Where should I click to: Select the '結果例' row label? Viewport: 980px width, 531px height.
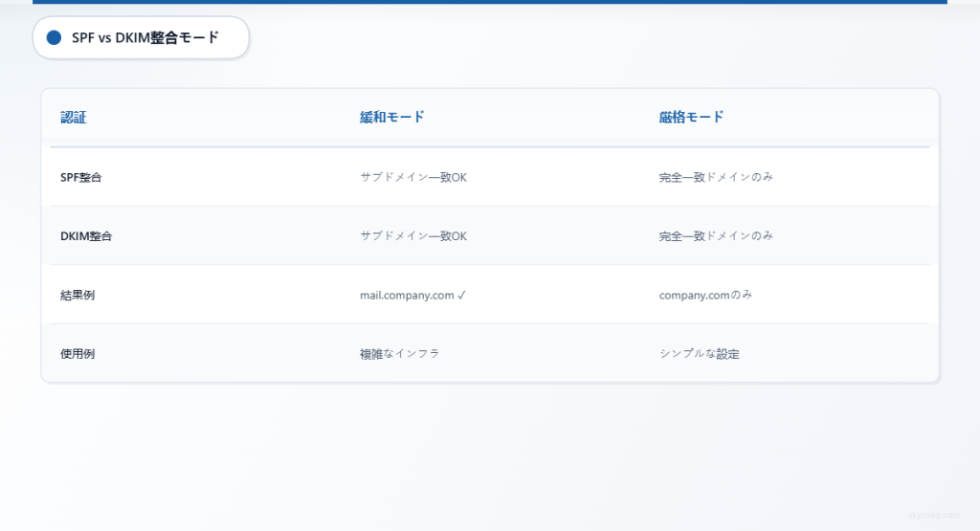[x=78, y=295]
